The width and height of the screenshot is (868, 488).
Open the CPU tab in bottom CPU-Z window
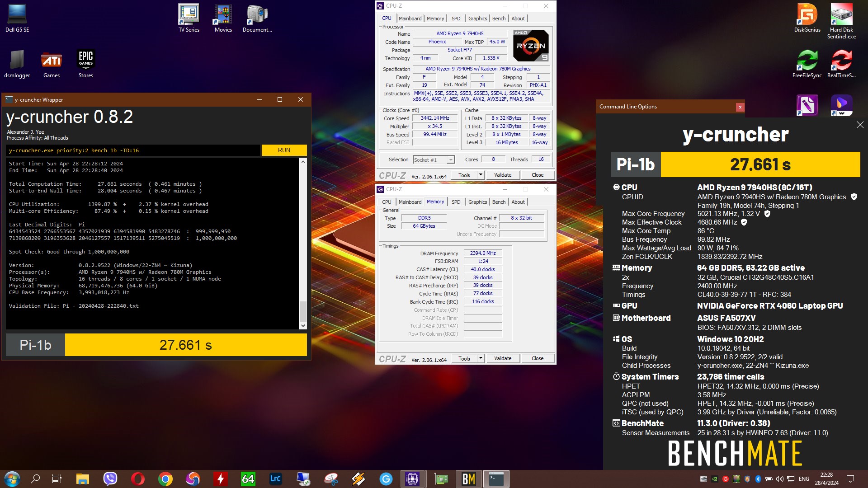click(387, 202)
